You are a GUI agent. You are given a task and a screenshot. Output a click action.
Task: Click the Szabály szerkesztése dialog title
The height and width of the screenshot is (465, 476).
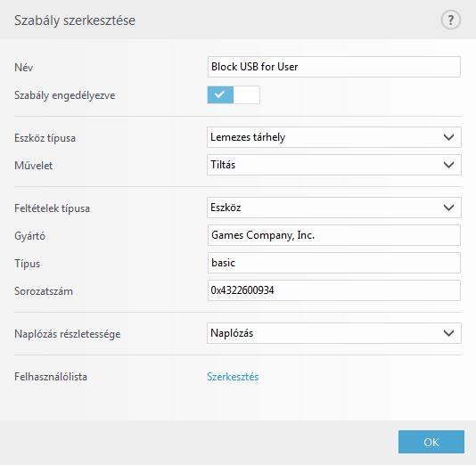[75, 20]
